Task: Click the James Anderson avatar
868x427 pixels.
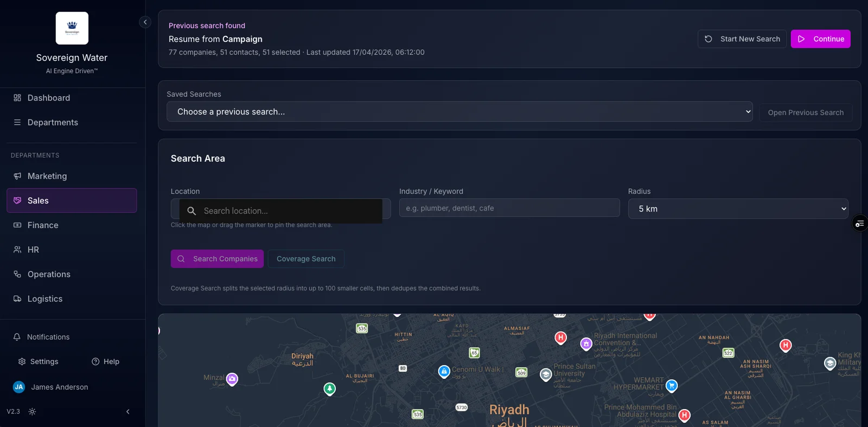Action: coord(19,387)
